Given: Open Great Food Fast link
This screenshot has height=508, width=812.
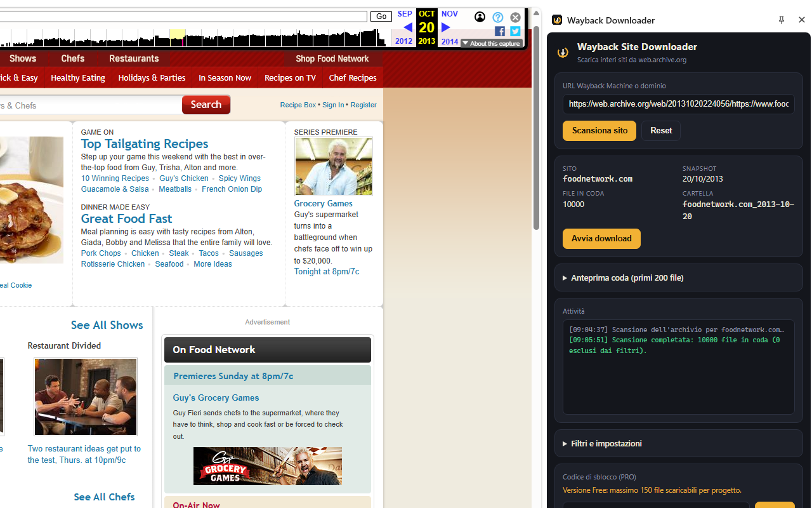Looking at the screenshot, I should (126, 218).
